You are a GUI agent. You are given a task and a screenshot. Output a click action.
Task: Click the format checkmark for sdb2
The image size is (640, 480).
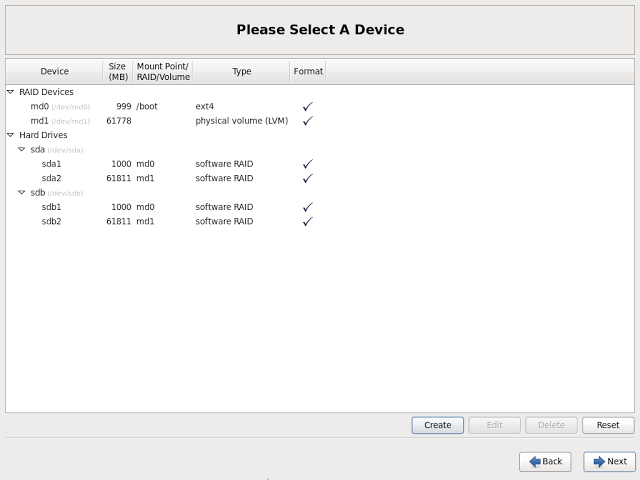pyautogui.click(x=308, y=221)
